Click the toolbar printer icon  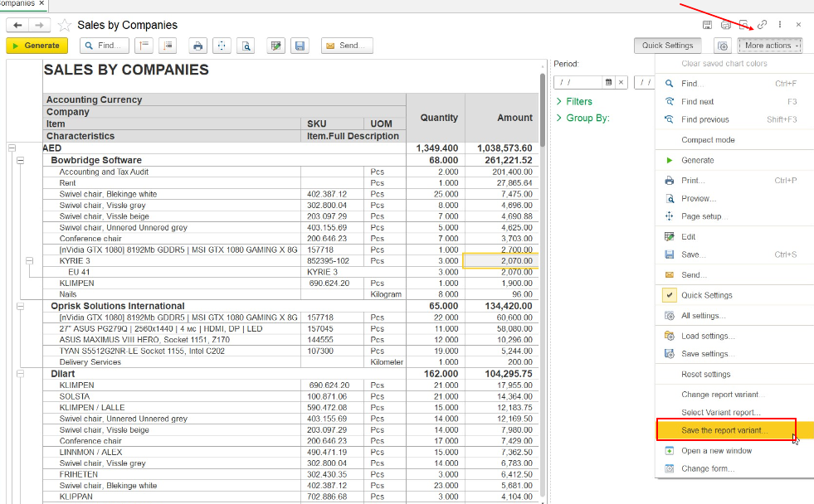(197, 46)
